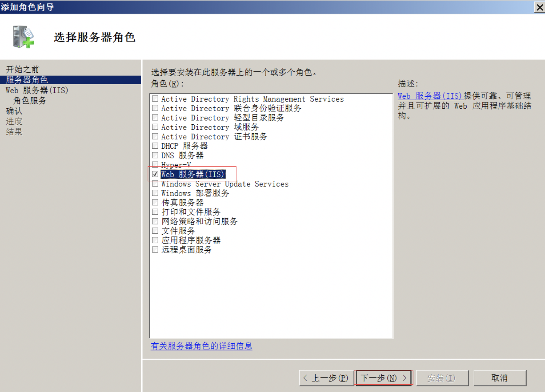Check Windows 部署服务 role
Viewport: 545px width, 392px height.
tap(155, 193)
